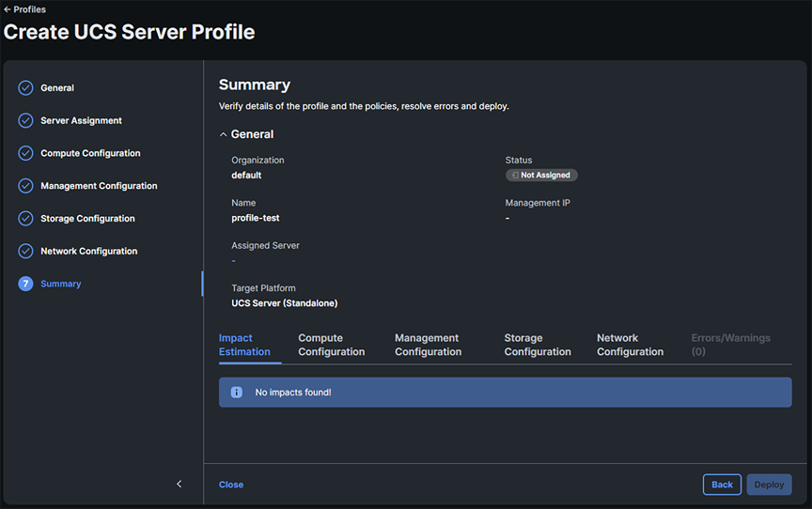This screenshot has height=509, width=812.
Task: Click the General step checkmark icon
Action: coord(25,88)
